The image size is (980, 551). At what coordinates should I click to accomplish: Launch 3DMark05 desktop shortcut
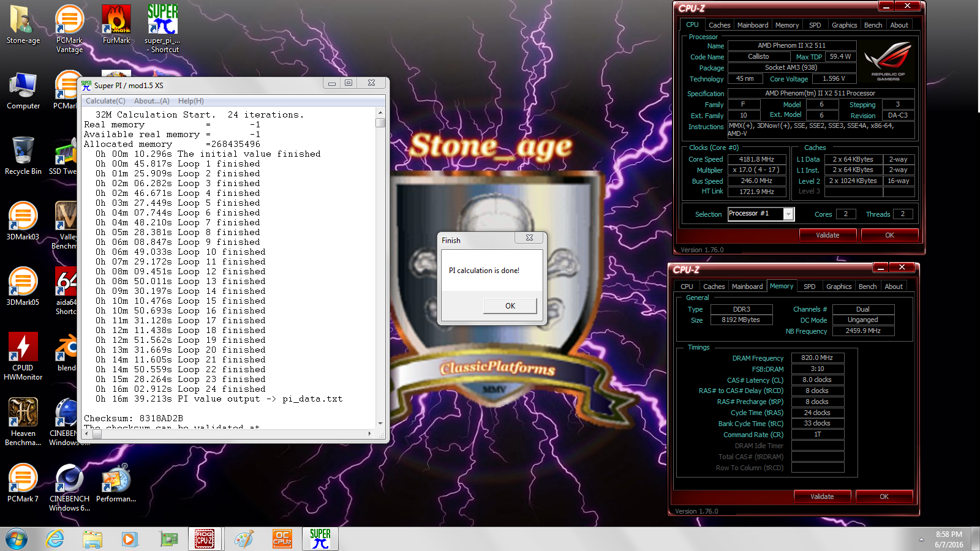pos(23,287)
